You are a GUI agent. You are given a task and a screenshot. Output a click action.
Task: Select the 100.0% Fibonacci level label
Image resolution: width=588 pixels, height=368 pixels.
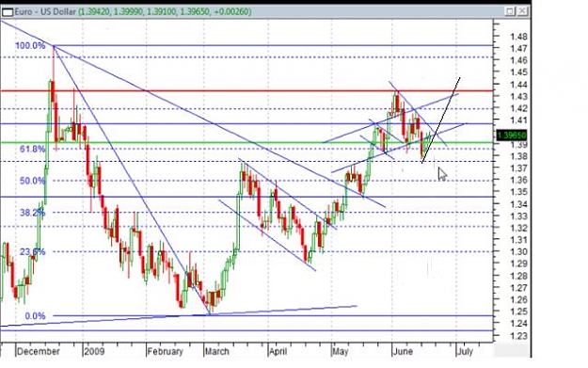tap(30, 46)
